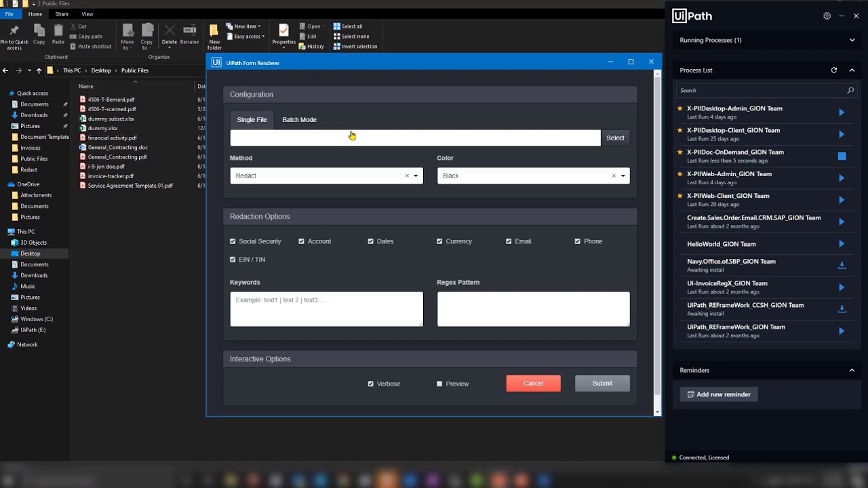
Task: Uncheck Dates redaction option
Action: tap(371, 241)
